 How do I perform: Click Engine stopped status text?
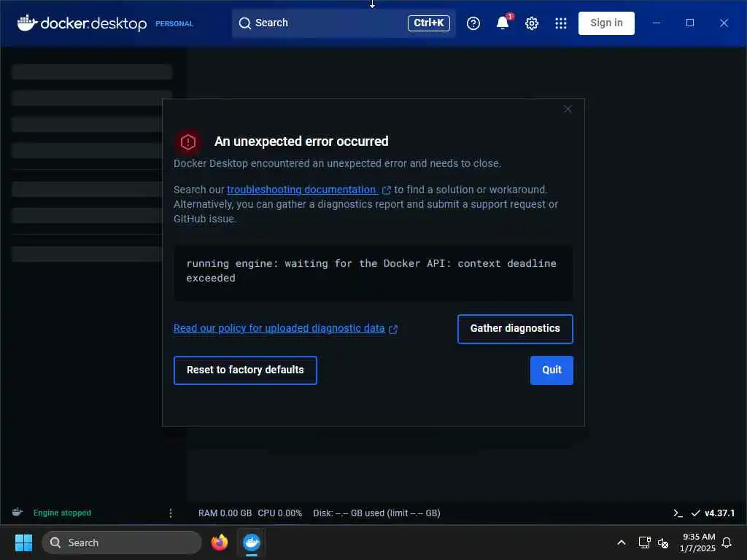click(x=62, y=513)
